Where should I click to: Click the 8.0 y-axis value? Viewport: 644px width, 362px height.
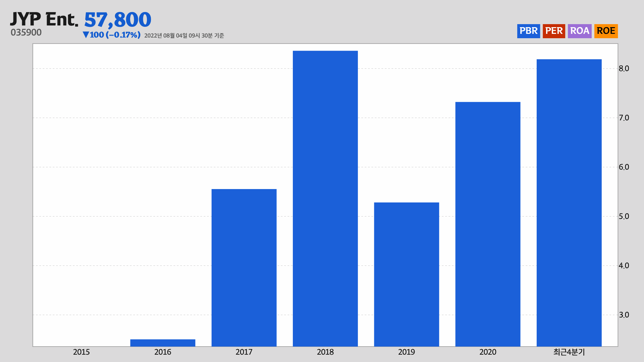tap(624, 69)
